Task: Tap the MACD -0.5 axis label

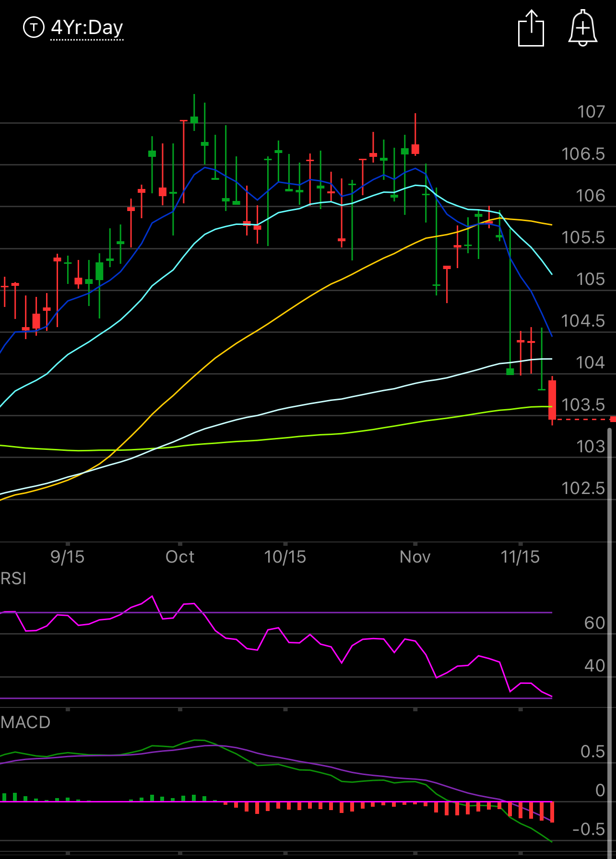Action: pos(589,829)
